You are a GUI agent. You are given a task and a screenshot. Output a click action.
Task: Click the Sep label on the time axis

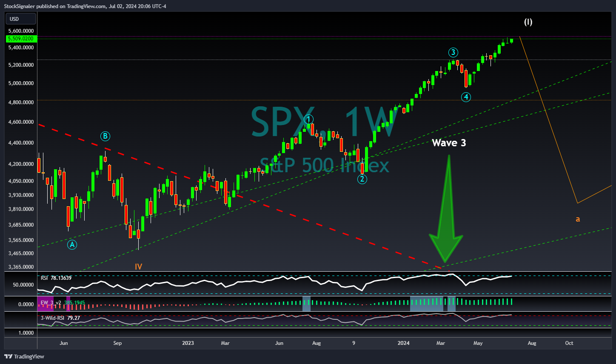[117, 343]
